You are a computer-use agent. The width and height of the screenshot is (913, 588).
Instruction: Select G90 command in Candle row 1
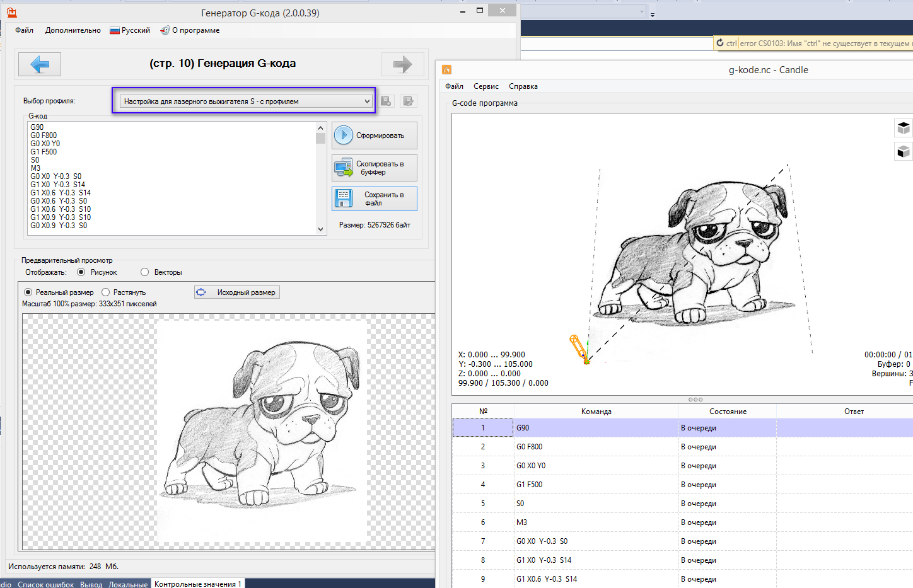tap(596, 428)
